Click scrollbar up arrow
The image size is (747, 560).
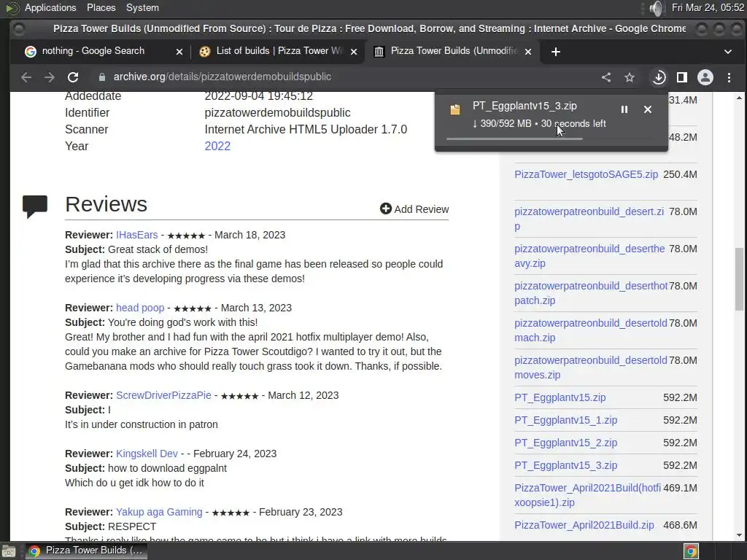tap(739, 98)
